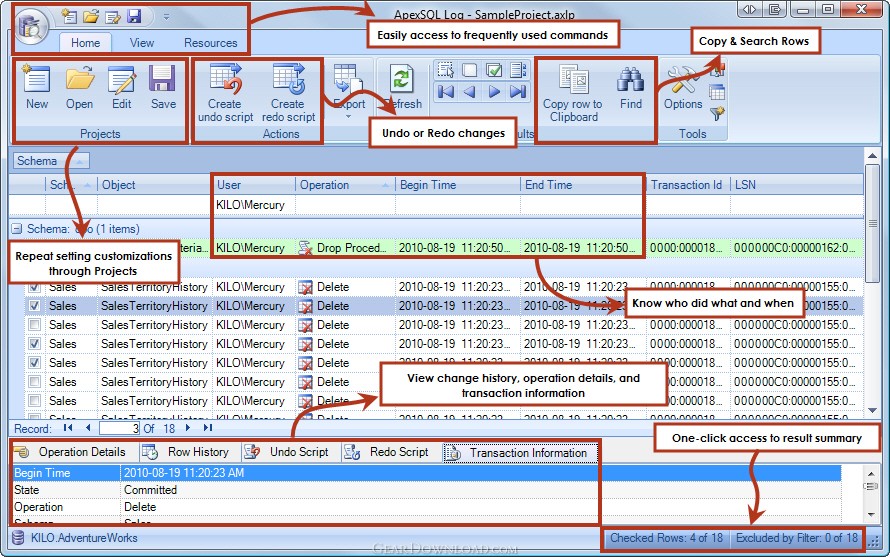Screen dimensions: 890x557
Task: Open Options in the Tools group
Action: tap(683, 87)
